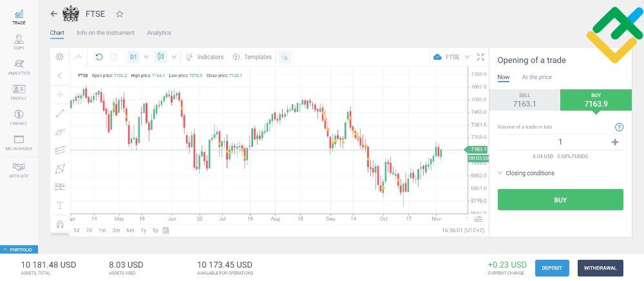Set chart range to 1y
This screenshot has height=281, width=644.
pos(144,231)
